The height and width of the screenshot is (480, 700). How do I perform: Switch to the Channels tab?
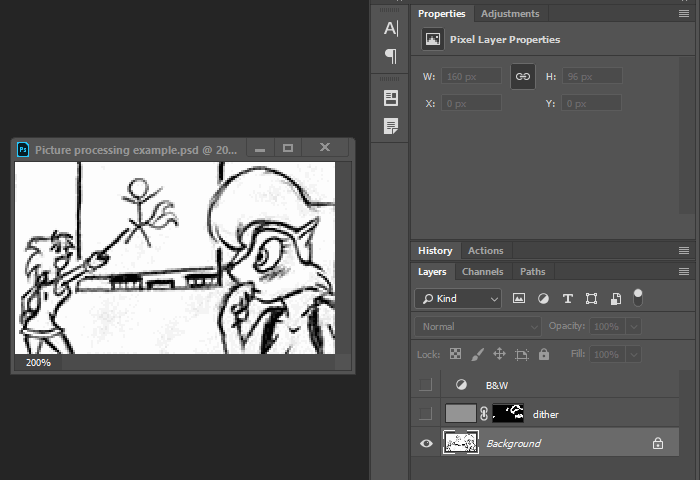point(482,271)
